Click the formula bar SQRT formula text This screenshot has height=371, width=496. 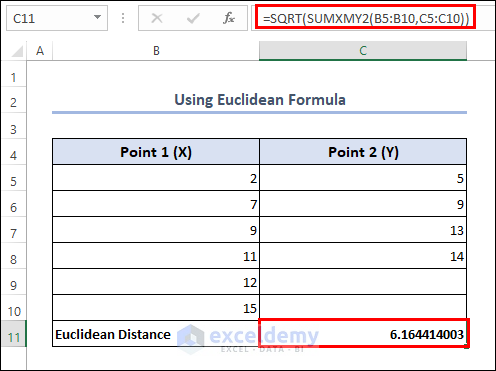[366, 18]
